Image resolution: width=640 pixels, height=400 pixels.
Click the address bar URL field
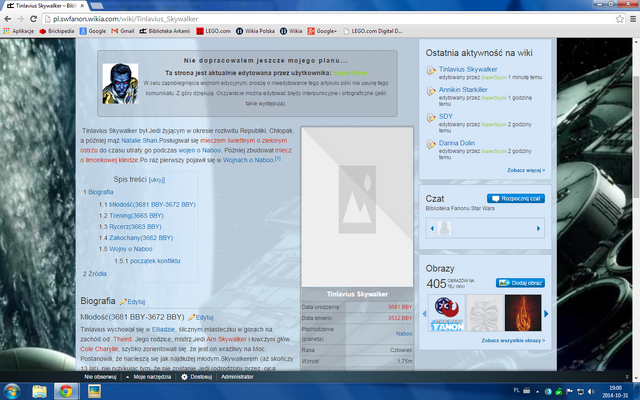[x=327, y=19]
